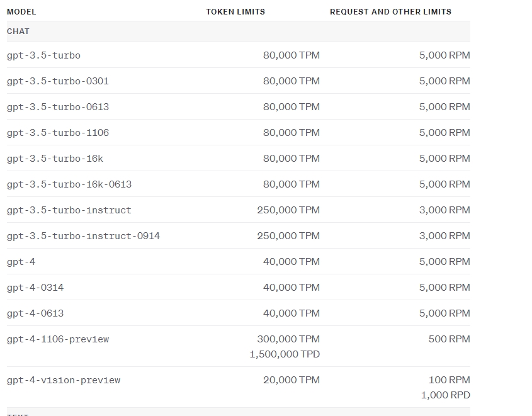The height and width of the screenshot is (416, 532).
Task: Click the gpt-4-0314 model name
Action: [35, 288]
